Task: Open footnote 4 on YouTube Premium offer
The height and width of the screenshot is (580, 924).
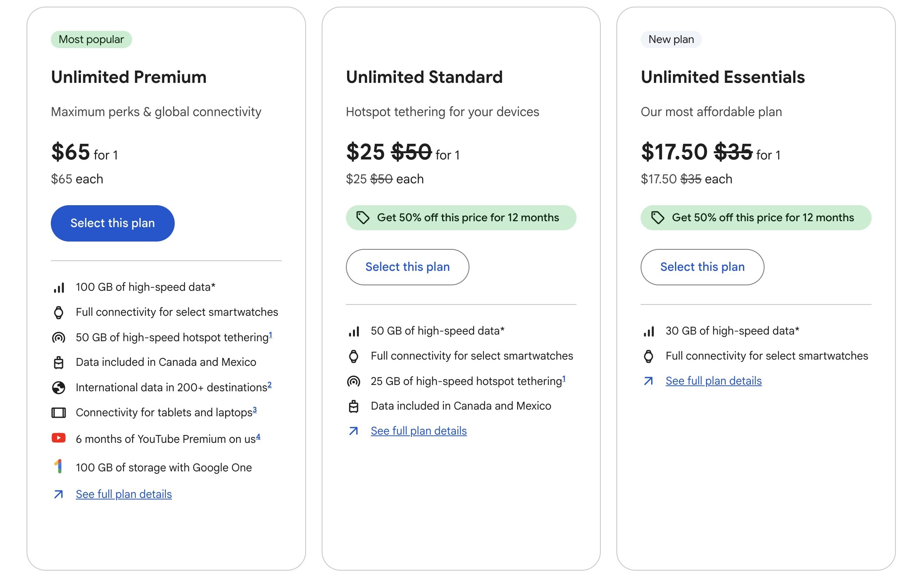Action: click(x=258, y=437)
